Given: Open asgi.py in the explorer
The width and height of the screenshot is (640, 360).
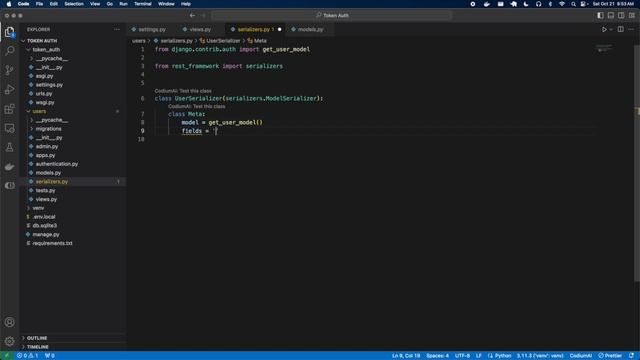Looking at the screenshot, I should pyautogui.click(x=44, y=76).
